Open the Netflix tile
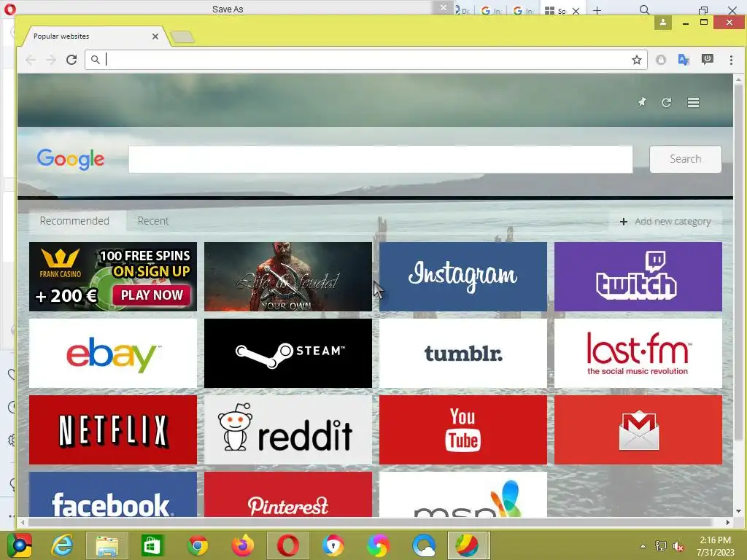The height and width of the screenshot is (560, 747). click(113, 429)
